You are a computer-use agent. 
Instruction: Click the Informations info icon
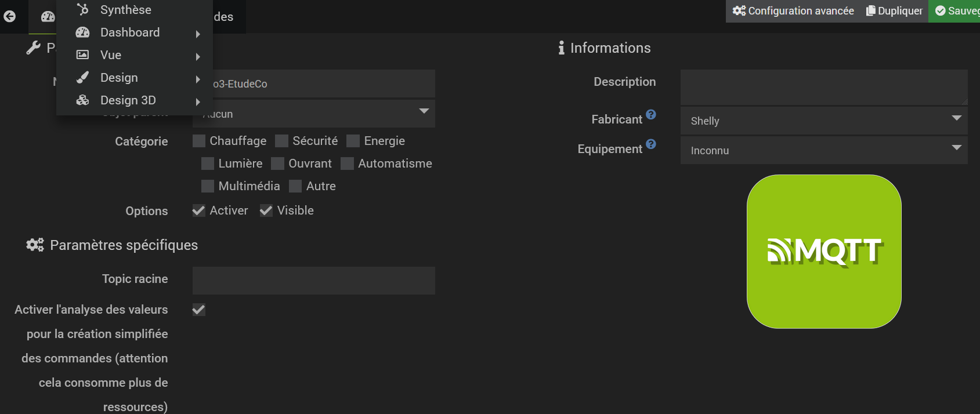(561, 48)
